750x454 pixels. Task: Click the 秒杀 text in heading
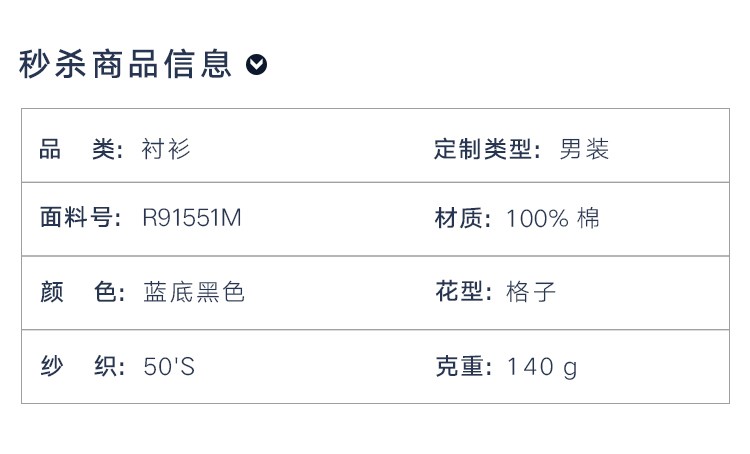(53, 64)
